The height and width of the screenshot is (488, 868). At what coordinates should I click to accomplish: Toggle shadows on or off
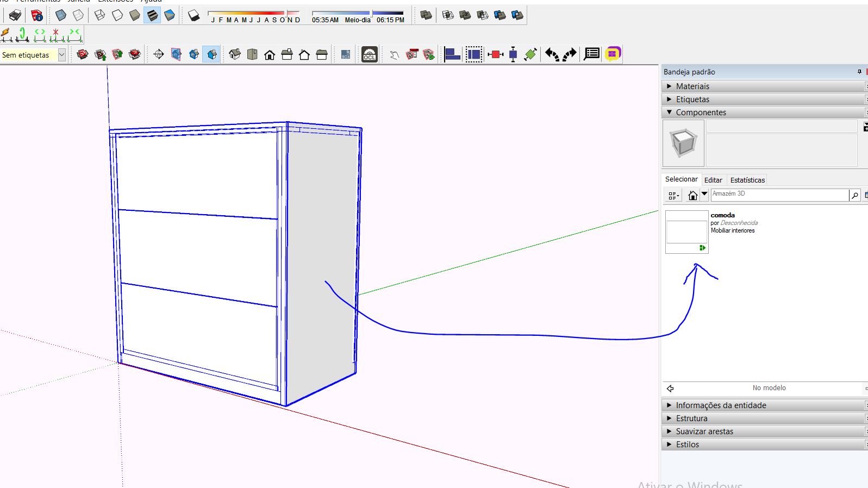(x=194, y=15)
